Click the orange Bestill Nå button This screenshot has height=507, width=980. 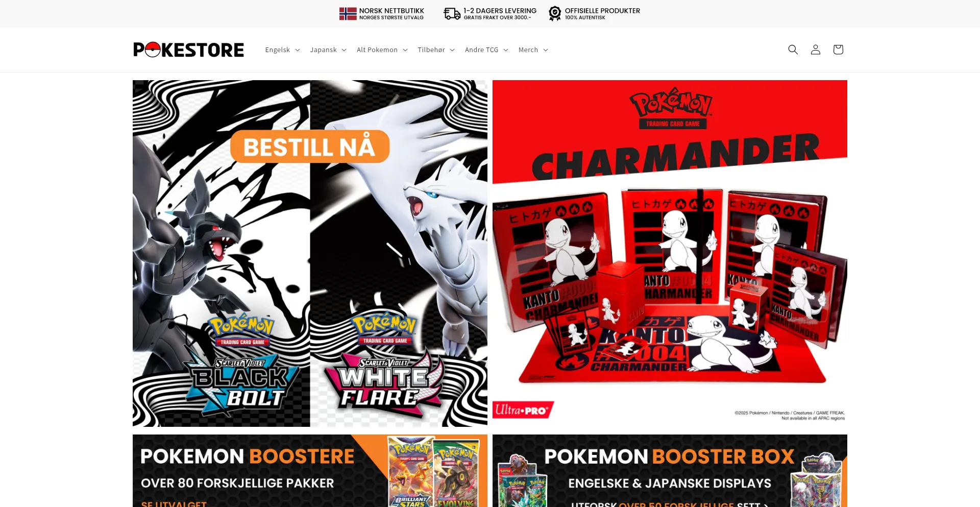[x=310, y=147]
